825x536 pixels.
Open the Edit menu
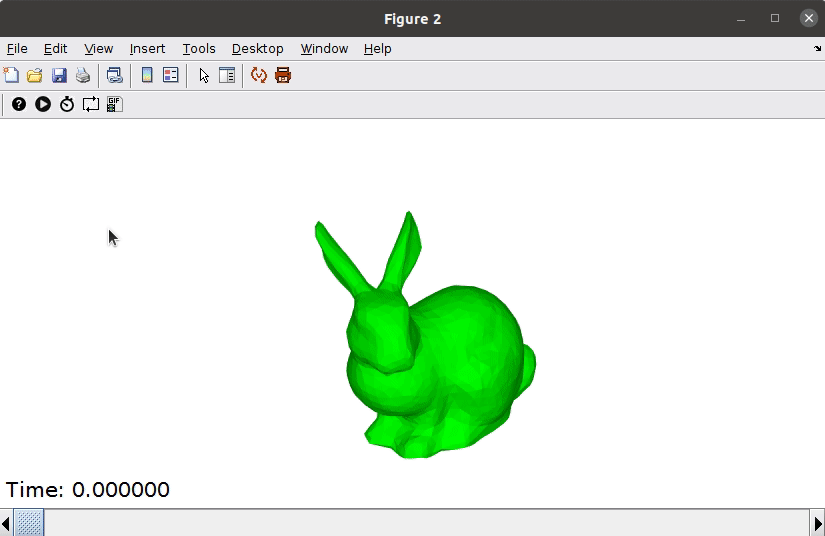pyautogui.click(x=55, y=48)
